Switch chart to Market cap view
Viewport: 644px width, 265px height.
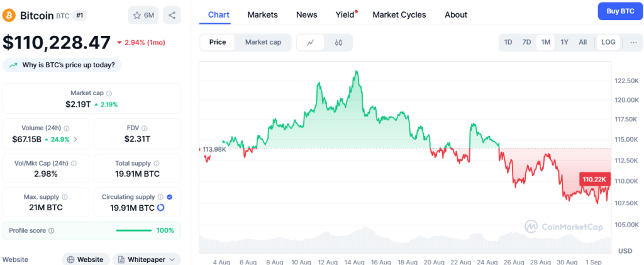[263, 42]
